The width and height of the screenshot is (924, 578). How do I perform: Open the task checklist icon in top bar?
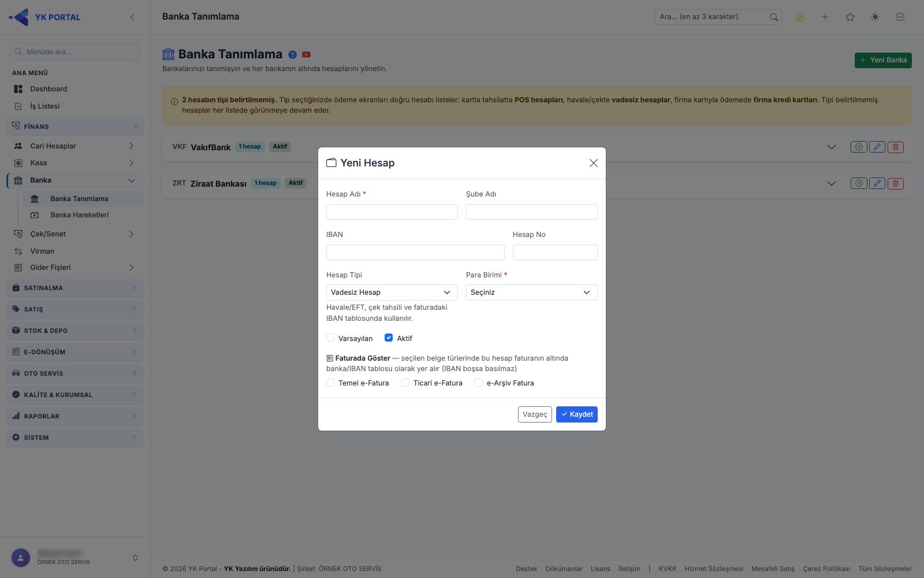(900, 17)
